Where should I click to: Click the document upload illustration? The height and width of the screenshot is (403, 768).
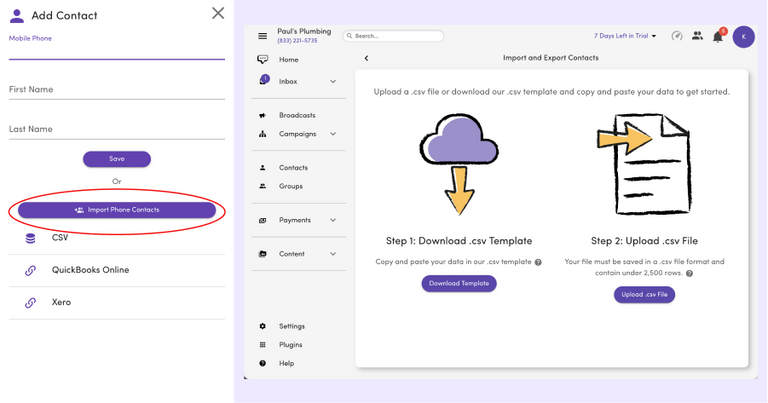click(644, 164)
